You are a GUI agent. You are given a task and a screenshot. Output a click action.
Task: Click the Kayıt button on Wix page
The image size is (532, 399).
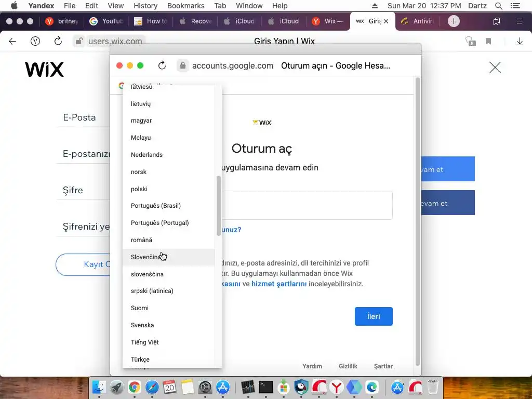(83, 264)
